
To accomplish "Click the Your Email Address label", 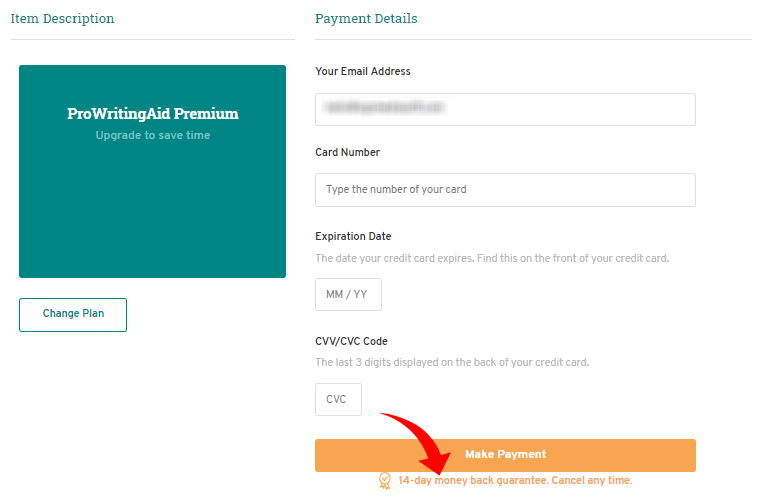I will click(363, 71).
